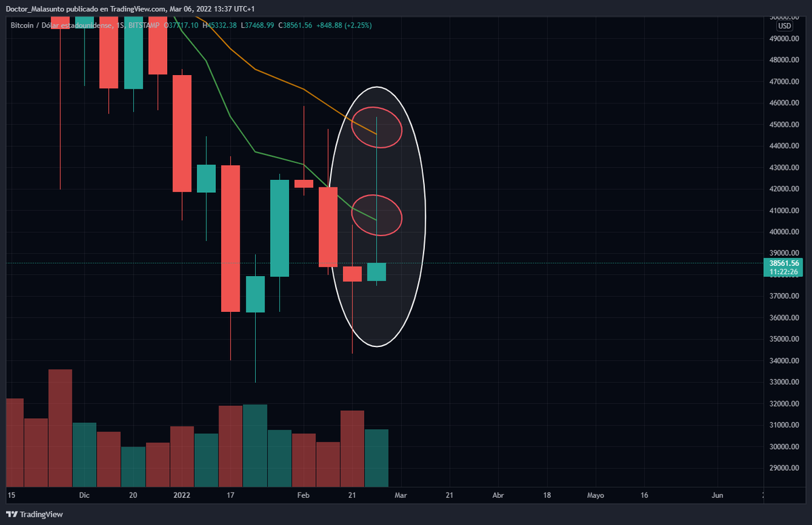Click the Mar date label on time axis
812x525 pixels.
click(x=401, y=495)
